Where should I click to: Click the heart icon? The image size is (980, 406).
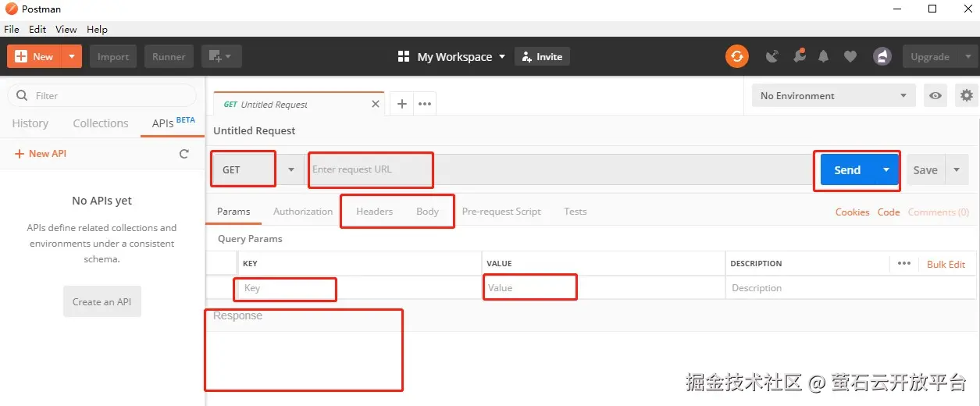(850, 56)
